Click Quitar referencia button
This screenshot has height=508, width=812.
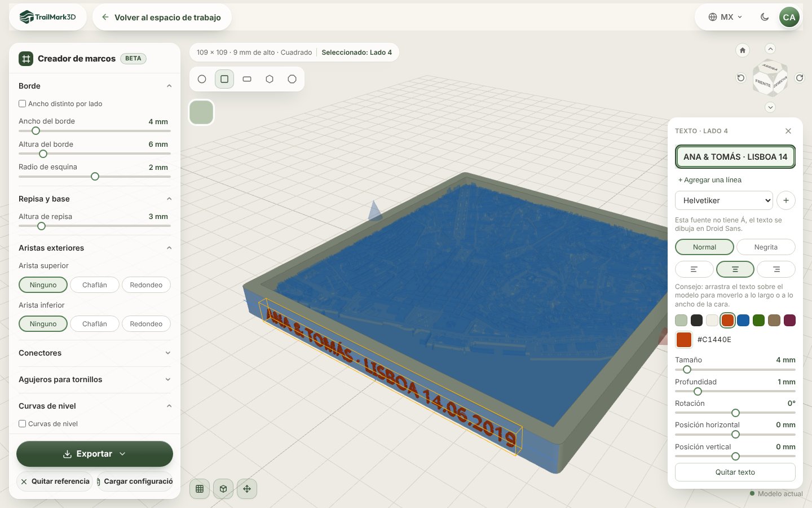(55, 481)
